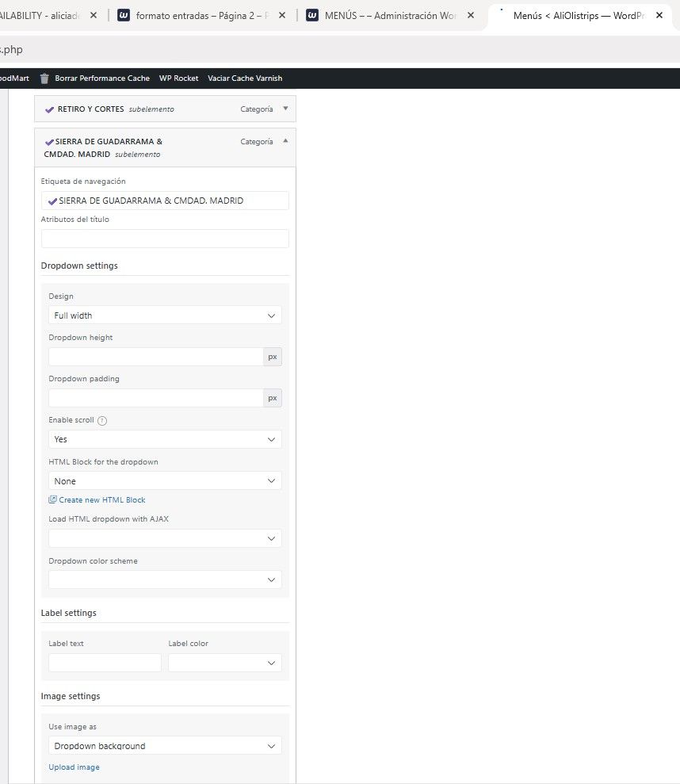Click the Upload image link
680x784 pixels.
coord(74,767)
